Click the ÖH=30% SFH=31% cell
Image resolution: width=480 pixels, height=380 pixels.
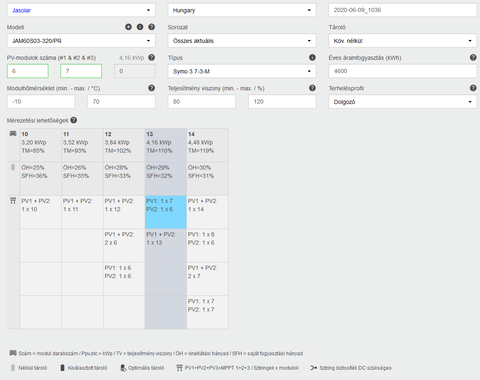point(207,179)
